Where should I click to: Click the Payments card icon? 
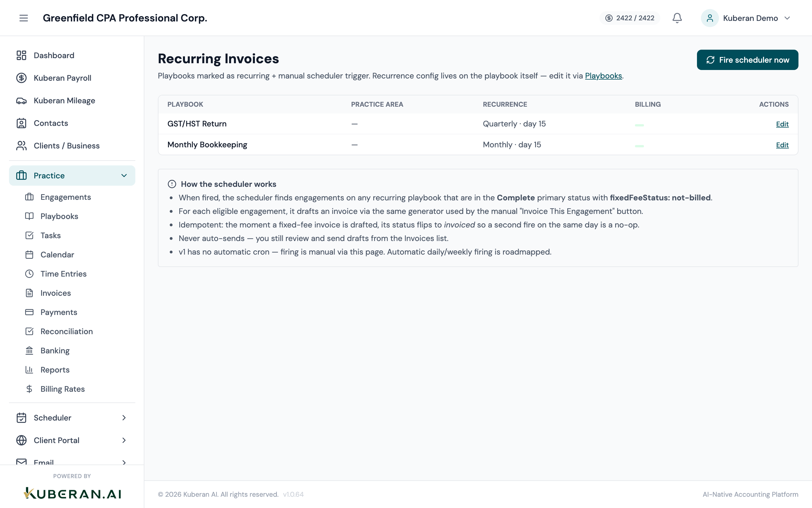coord(29,312)
